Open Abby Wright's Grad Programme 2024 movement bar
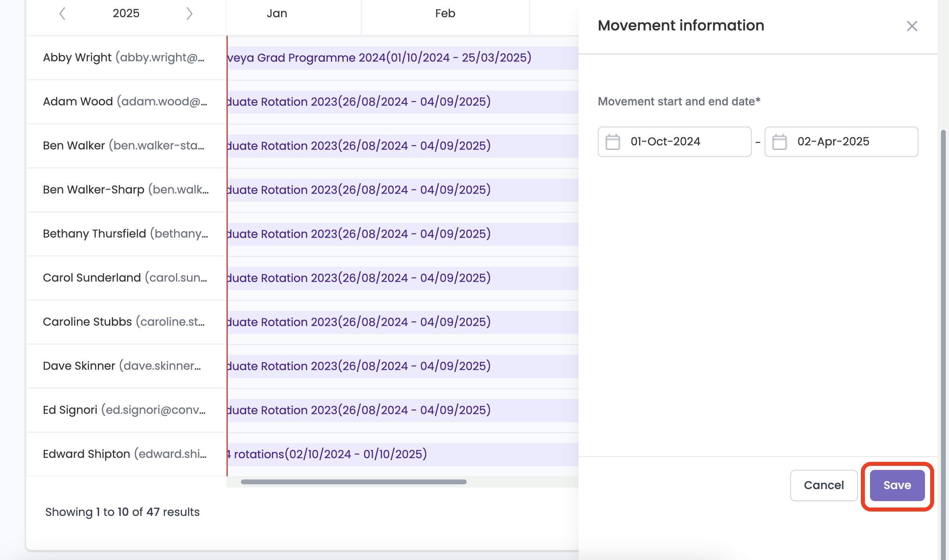949x560 pixels. coord(403,58)
